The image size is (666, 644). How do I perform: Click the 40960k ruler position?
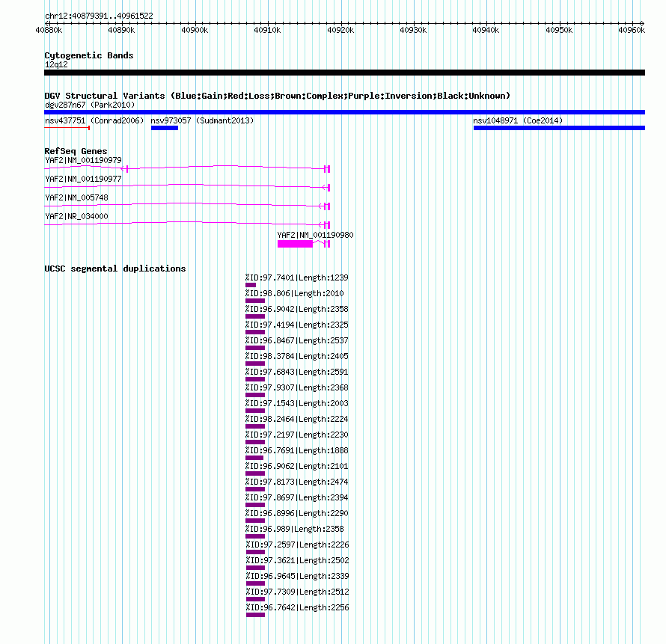click(x=632, y=30)
